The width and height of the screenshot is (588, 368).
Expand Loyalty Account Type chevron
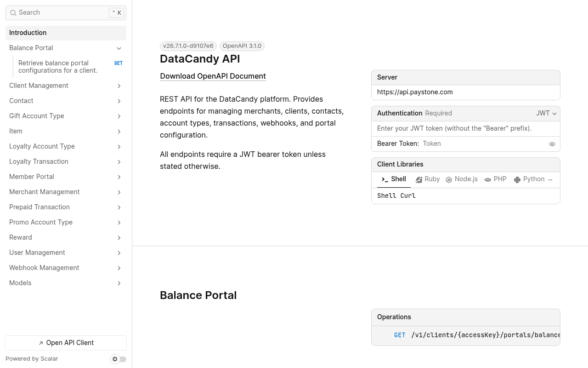click(x=119, y=147)
